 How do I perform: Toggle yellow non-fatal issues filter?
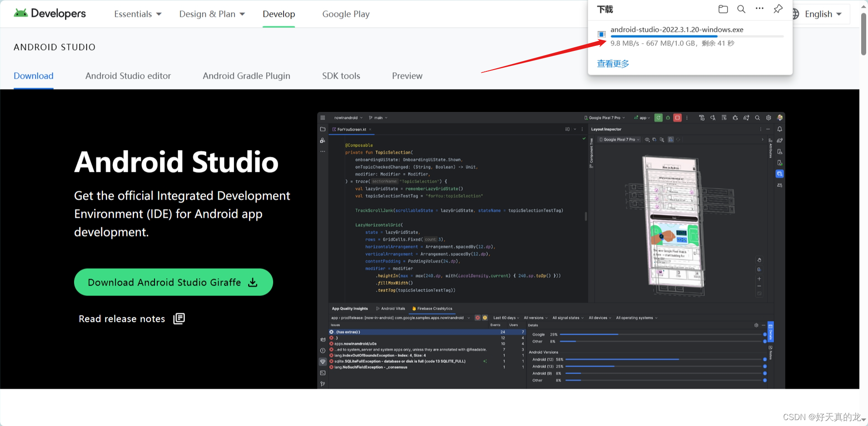(x=485, y=318)
